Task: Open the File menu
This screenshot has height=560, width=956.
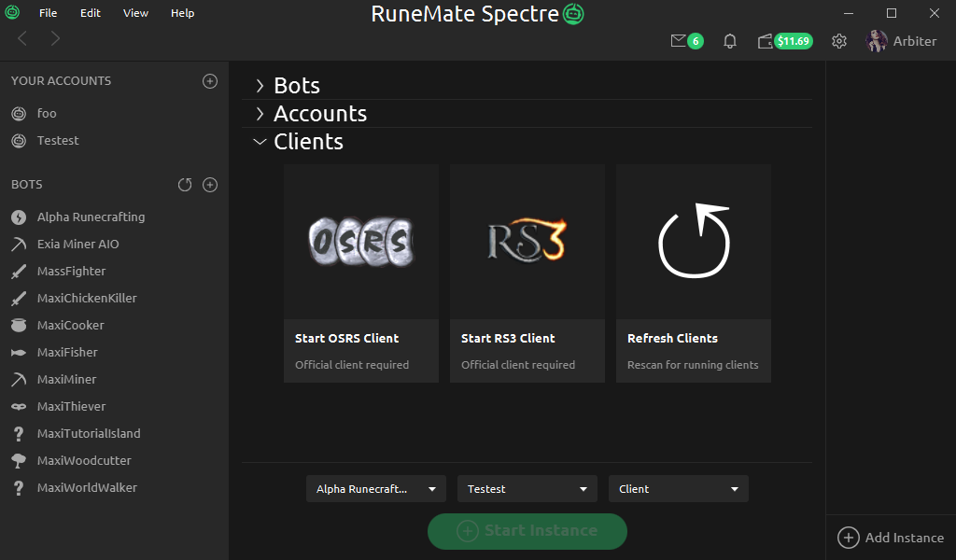Action: [48, 13]
